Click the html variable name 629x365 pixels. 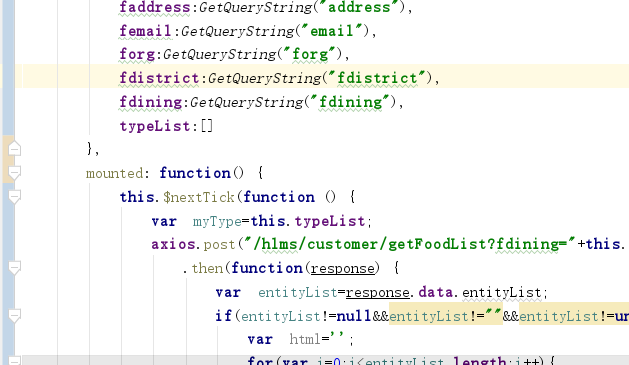coord(305,340)
